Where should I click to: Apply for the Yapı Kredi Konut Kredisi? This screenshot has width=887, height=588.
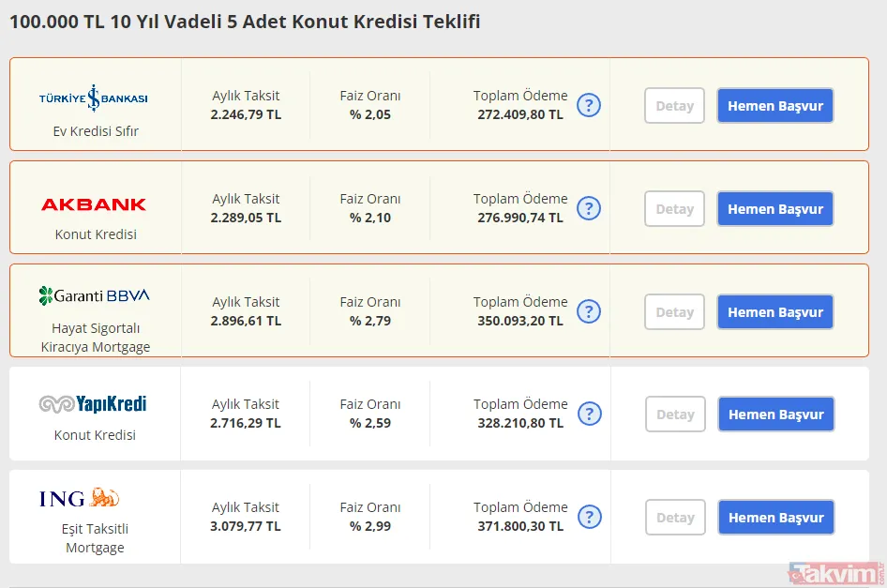point(775,415)
